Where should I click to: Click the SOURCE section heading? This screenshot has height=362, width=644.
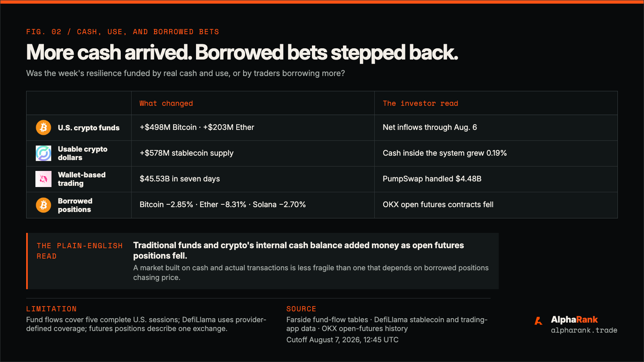[301, 309]
